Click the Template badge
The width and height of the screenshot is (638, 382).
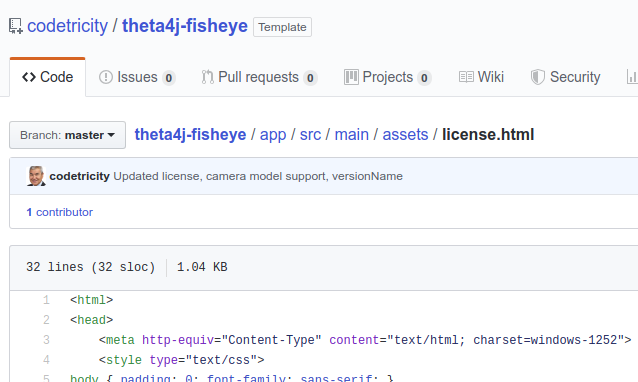pyautogui.click(x=282, y=27)
